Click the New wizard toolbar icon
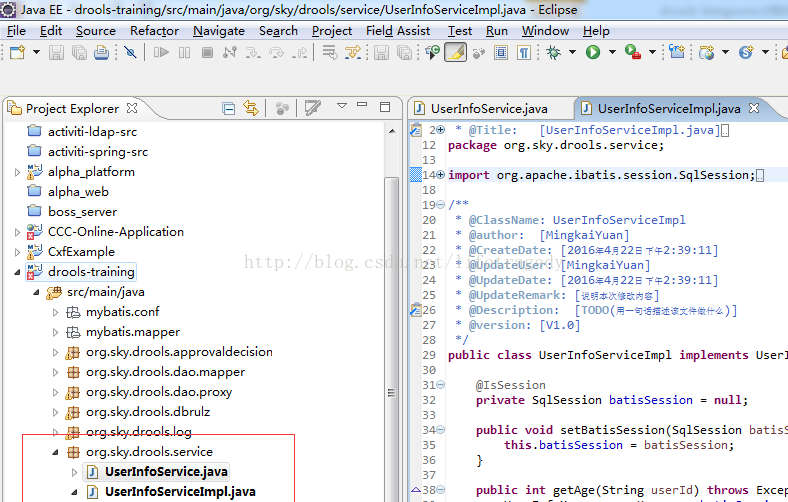 (18, 52)
